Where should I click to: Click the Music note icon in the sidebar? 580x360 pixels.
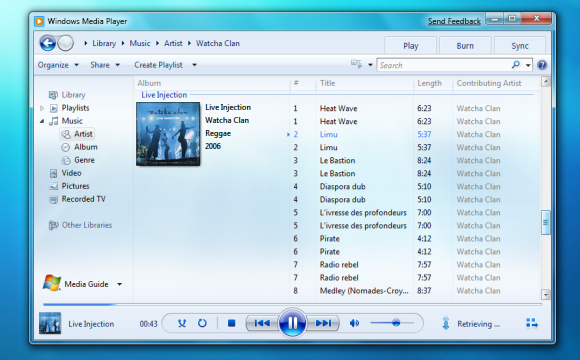pyautogui.click(x=54, y=121)
